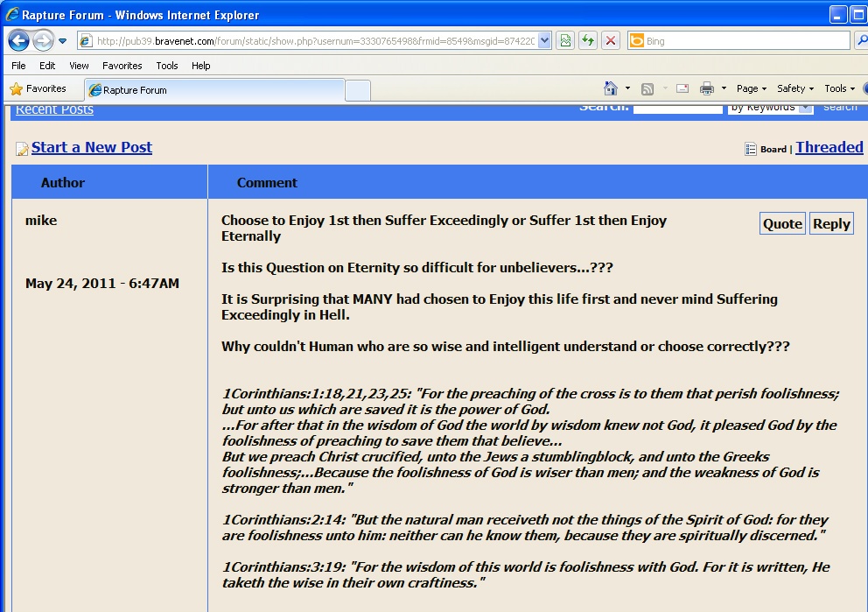Select the Rapture Forum tab
868x612 pixels.
[214, 89]
